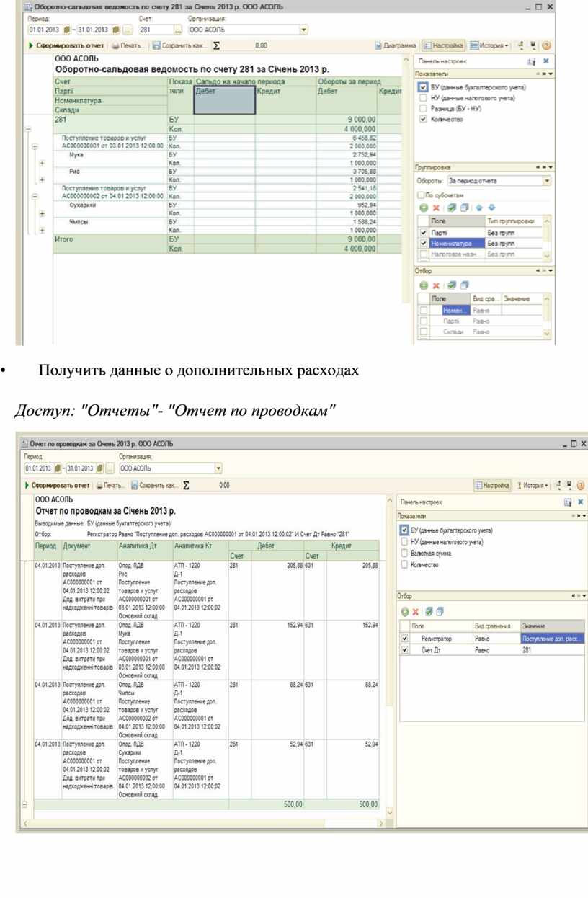Image resolution: width=588 pixels, height=898 pixels.
Task: Toggle Количество checkbox in account 281 settings panel
Action: (423, 119)
